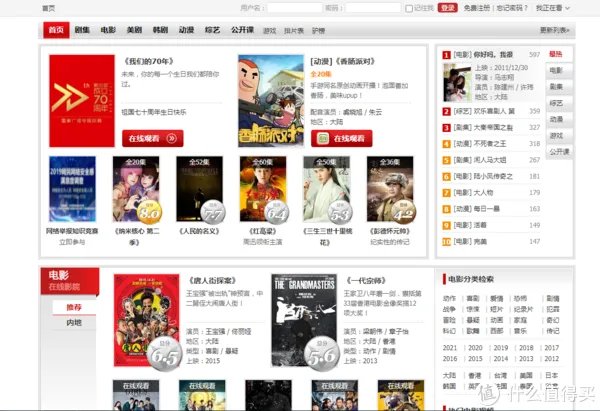Screen dimensions: 600x411
Task: Open the 《三生三世十里桃花》 poster
Action: coord(326,189)
